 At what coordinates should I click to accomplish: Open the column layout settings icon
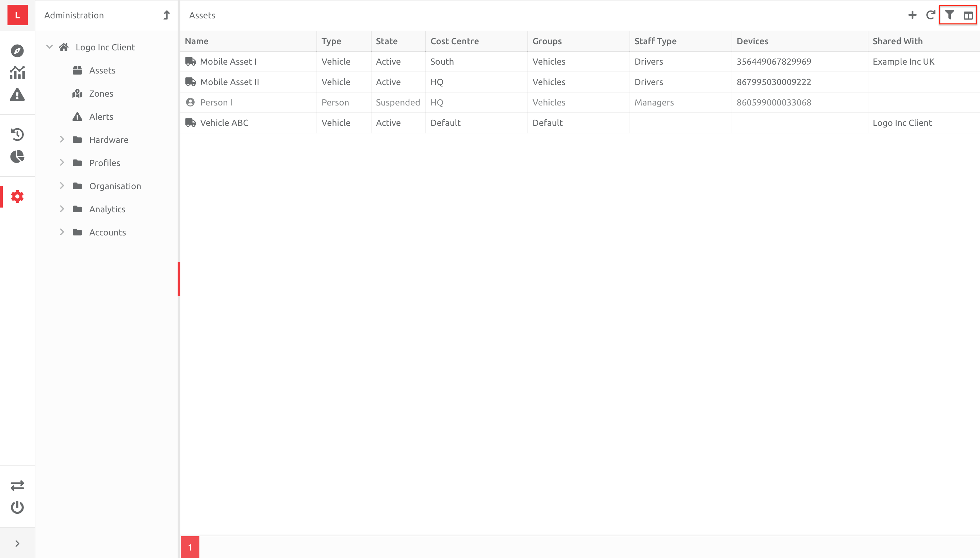tap(968, 15)
